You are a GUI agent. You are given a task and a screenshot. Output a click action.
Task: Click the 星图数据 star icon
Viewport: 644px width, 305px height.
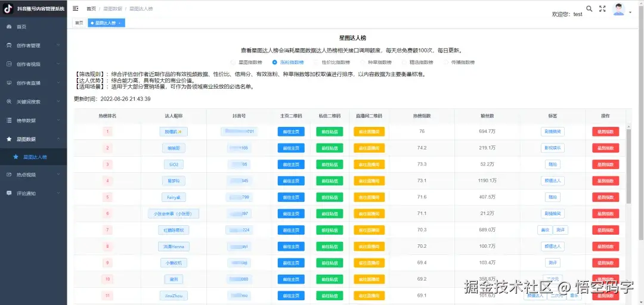tap(9, 139)
